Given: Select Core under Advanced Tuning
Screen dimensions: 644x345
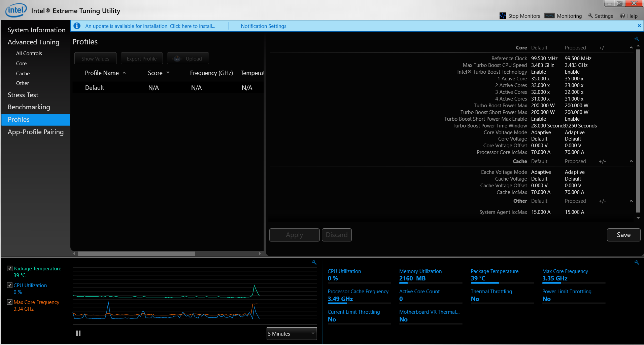Looking at the screenshot, I should [21, 64].
